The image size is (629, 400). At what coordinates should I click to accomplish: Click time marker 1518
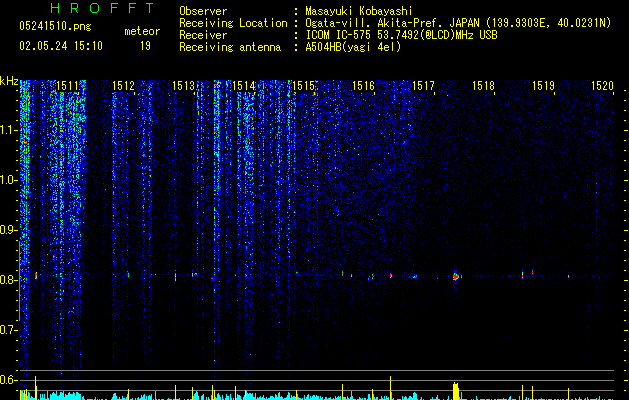(x=483, y=86)
